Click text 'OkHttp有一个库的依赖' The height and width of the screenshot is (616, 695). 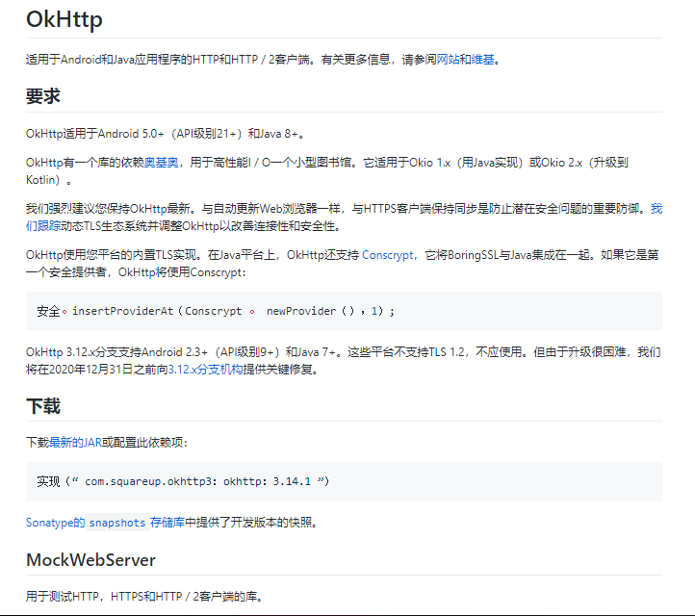[85, 163]
